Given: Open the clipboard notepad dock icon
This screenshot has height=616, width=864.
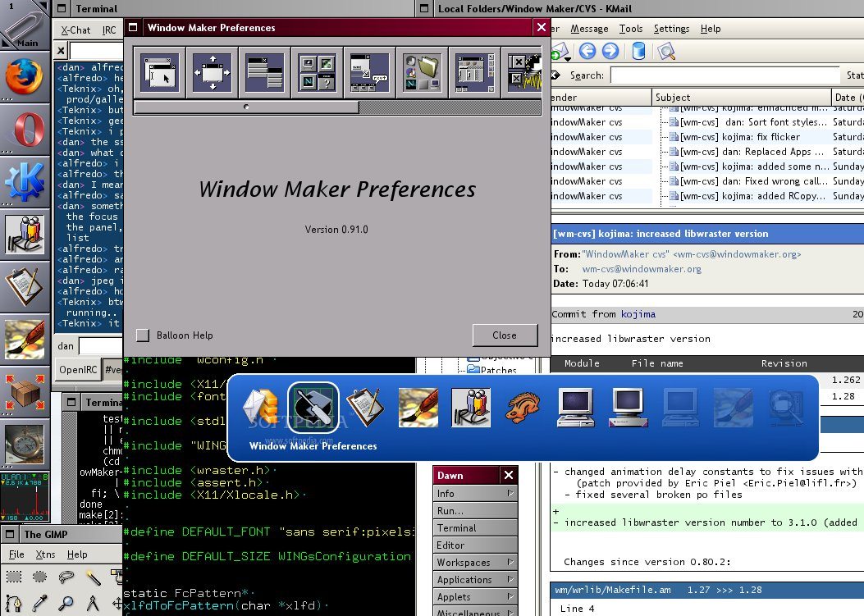Looking at the screenshot, I should (25, 286).
